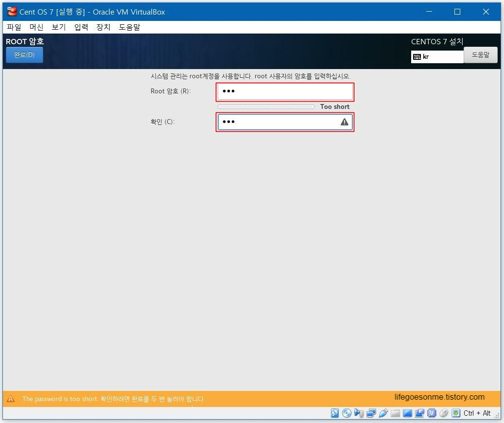Click the Root 암호 password field

[285, 92]
